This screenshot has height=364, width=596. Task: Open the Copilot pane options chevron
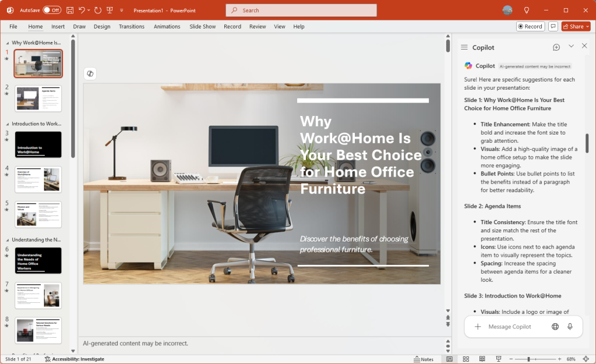(x=571, y=46)
